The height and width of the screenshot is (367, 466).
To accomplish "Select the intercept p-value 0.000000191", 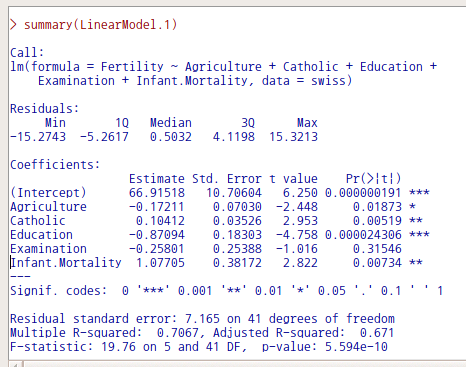I will tap(363, 193).
